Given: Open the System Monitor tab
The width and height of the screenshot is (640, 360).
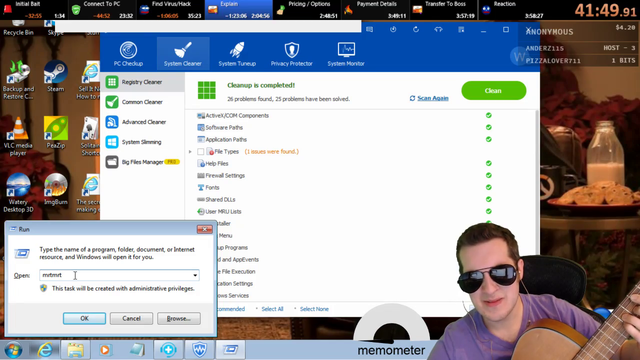Looking at the screenshot, I should [x=346, y=54].
